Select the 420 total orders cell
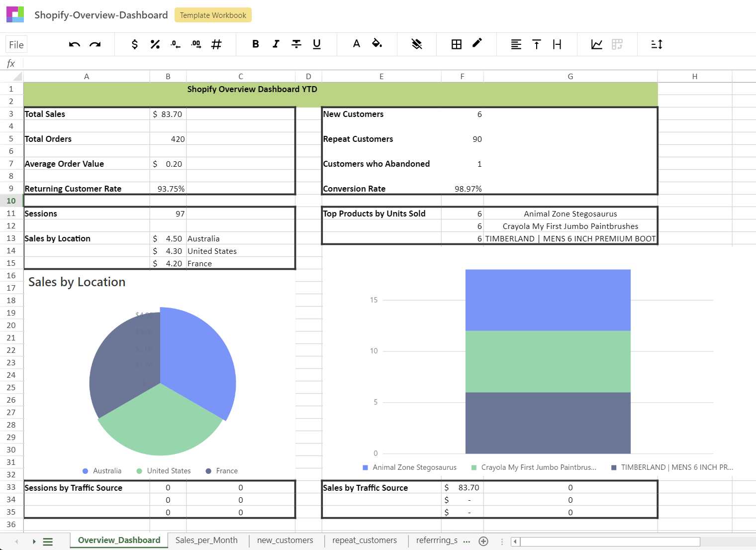Screen dimensions: 756x550 tap(168, 139)
